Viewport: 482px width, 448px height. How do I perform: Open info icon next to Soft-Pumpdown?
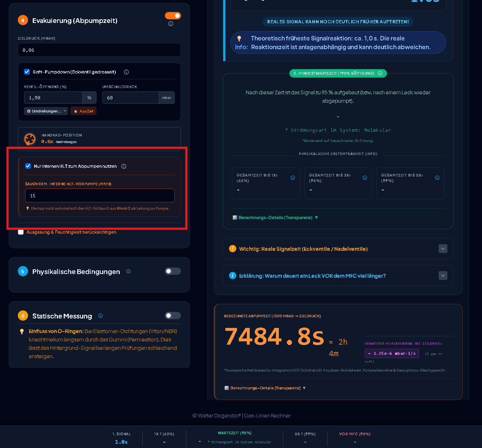click(126, 72)
